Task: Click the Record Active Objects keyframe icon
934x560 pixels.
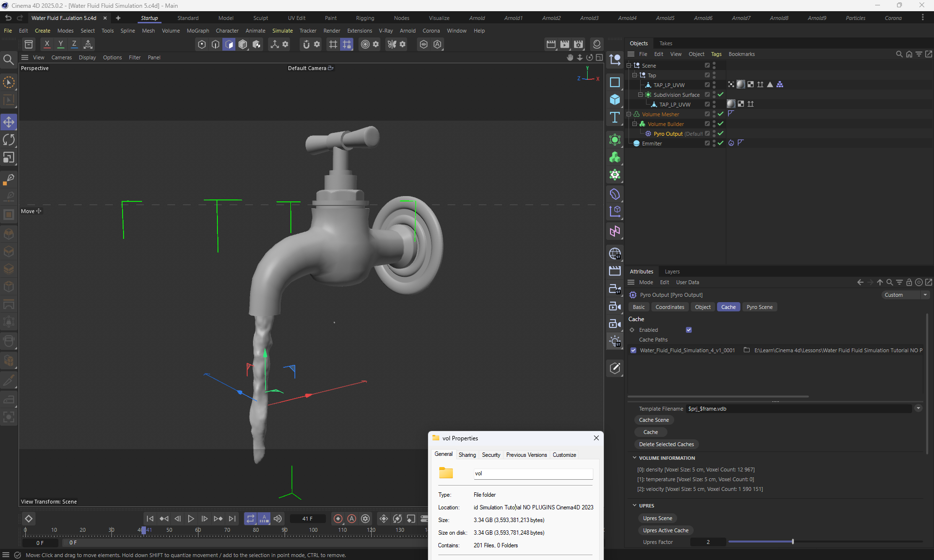Action: click(338, 519)
